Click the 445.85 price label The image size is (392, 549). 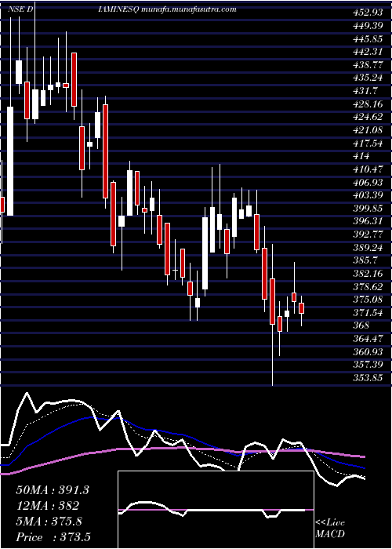(x=368, y=39)
